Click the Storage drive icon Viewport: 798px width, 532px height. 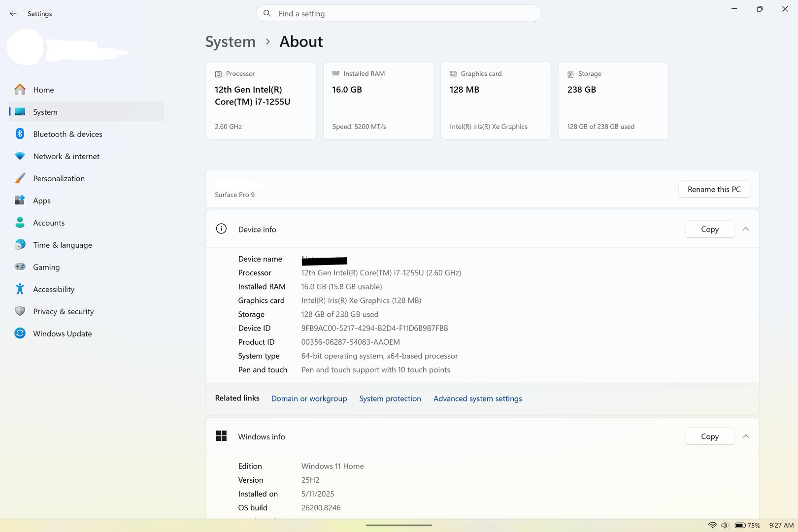tap(570, 74)
